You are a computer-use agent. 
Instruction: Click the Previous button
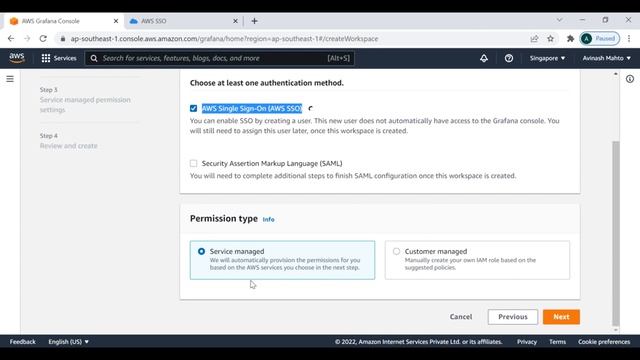(x=513, y=317)
